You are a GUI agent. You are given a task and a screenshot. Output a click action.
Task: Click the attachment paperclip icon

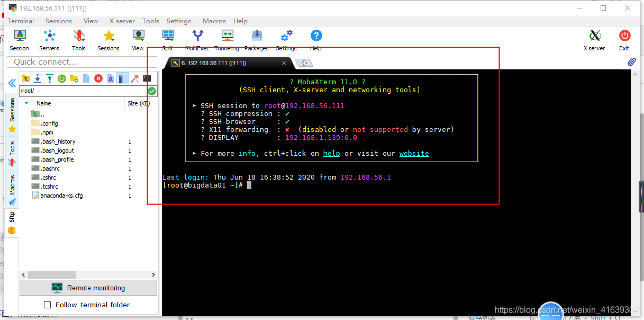click(x=631, y=62)
